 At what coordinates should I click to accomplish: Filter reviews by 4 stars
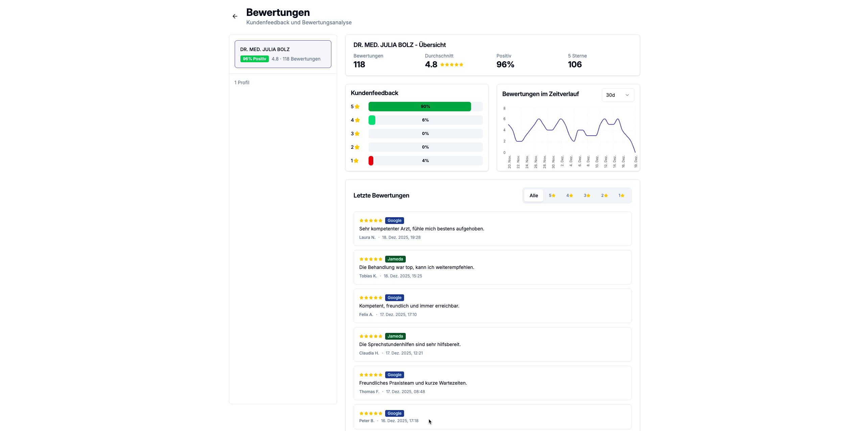coord(569,196)
